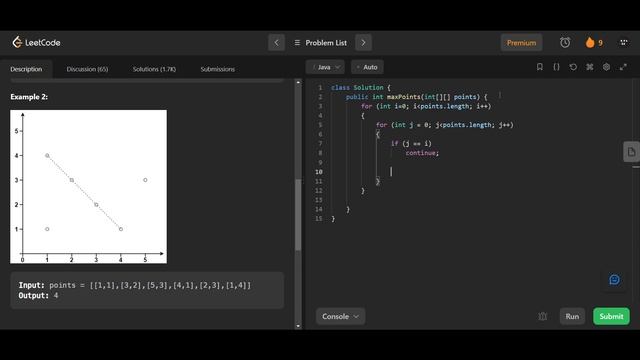Click the bookmark icon in editor toolbar

(540, 67)
